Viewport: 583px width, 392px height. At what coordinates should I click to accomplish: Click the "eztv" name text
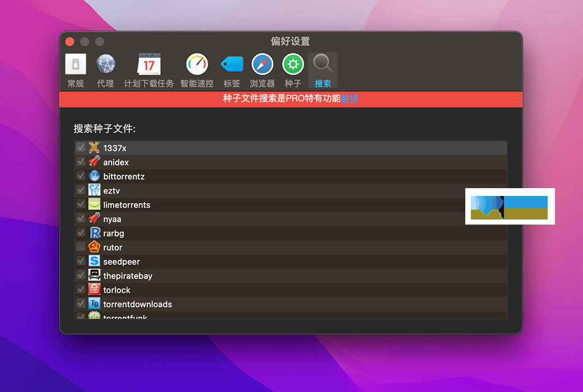pos(112,190)
